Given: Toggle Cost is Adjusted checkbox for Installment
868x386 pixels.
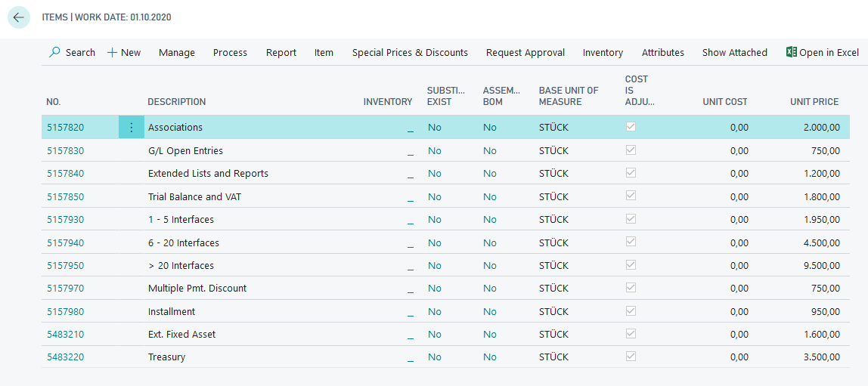Looking at the screenshot, I should click(x=631, y=310).
